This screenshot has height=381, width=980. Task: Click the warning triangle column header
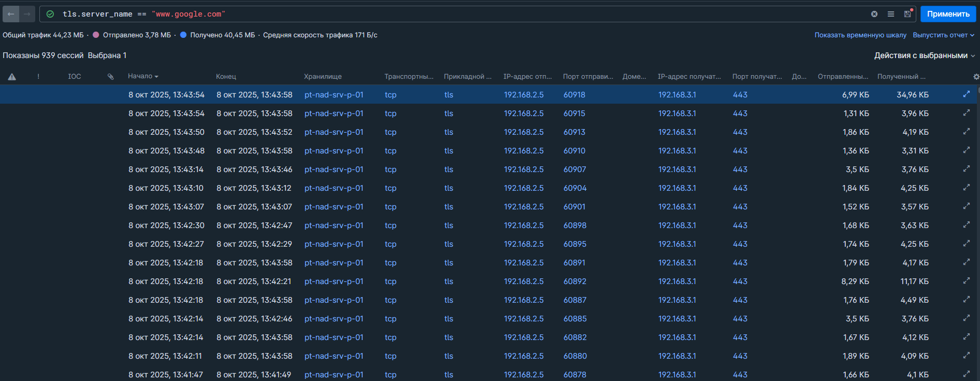12,77
